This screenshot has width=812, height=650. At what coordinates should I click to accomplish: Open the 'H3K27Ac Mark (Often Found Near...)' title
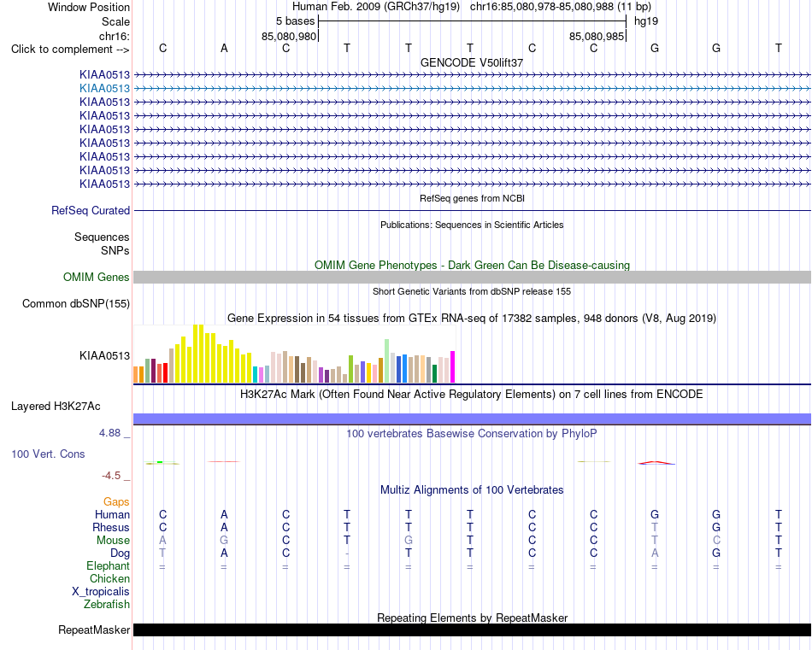click(471, 395)
